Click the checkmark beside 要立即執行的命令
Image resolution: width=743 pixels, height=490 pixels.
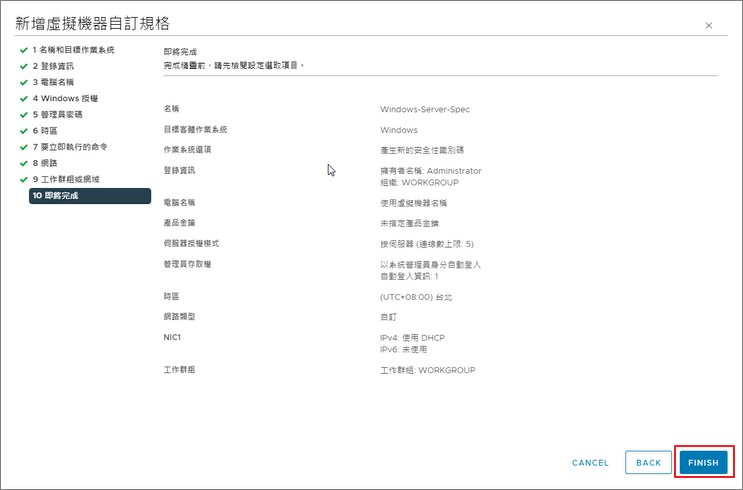pos(24,146)
